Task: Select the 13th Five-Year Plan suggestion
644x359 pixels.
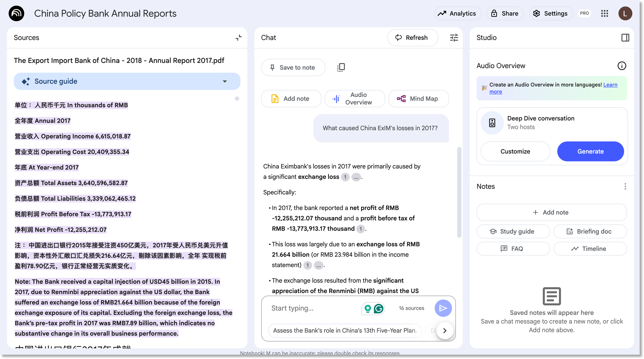Action: point(344,330)
